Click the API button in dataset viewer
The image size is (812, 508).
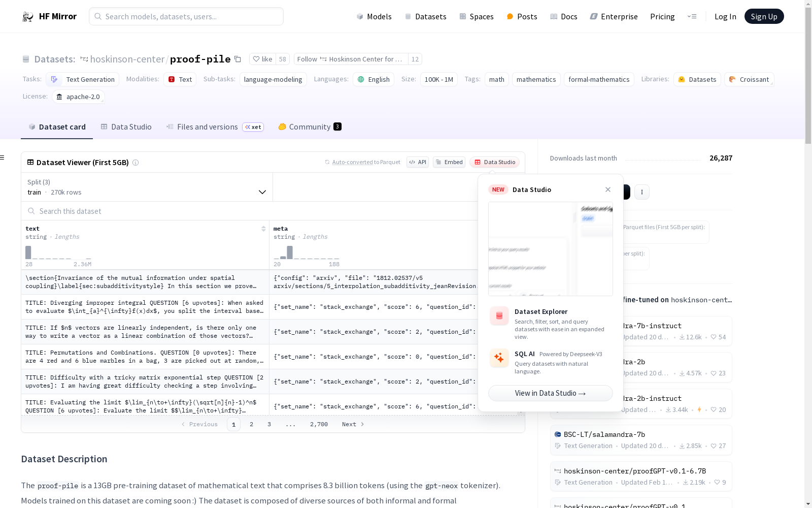pyautogui.click(x=418, y=162)
